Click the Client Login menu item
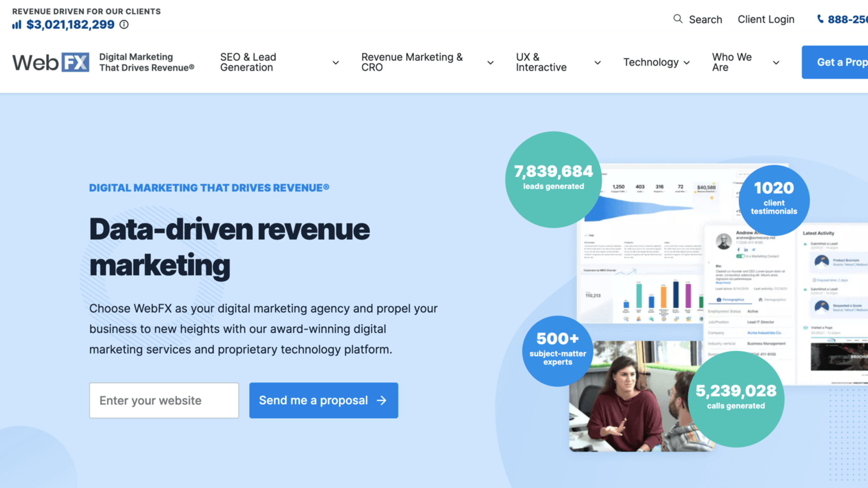 766,19
